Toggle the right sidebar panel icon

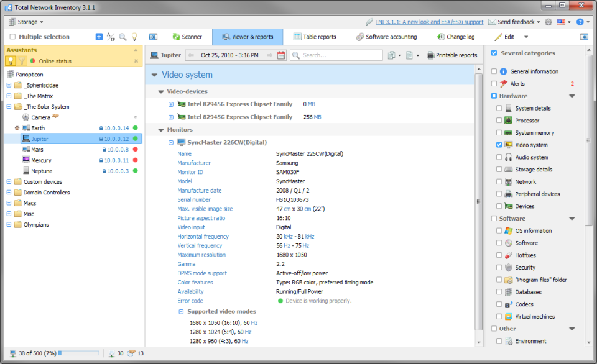[x=584, y=37]
